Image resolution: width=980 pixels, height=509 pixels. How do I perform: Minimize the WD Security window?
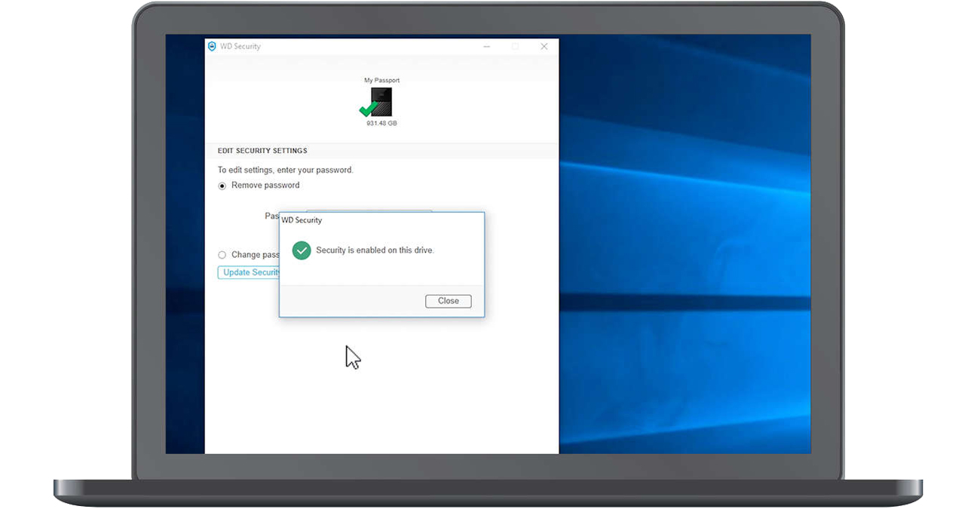click(487, 47)
